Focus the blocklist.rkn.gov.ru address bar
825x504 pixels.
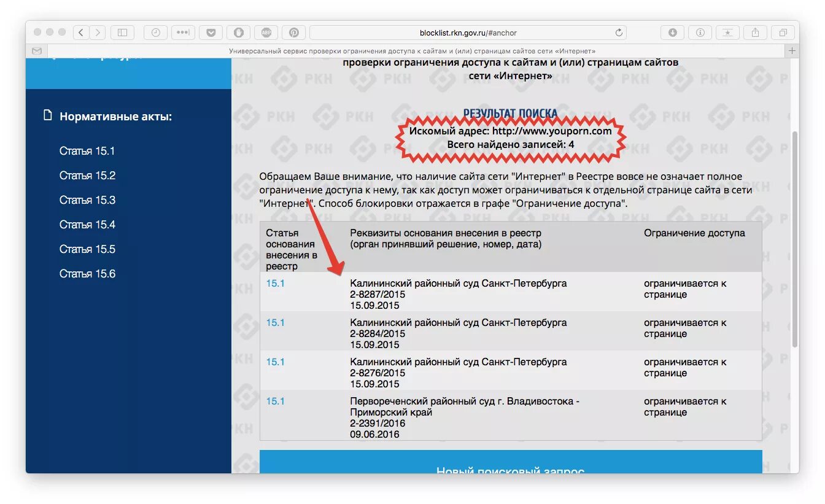pyautogui.click(x=468, y=33)
